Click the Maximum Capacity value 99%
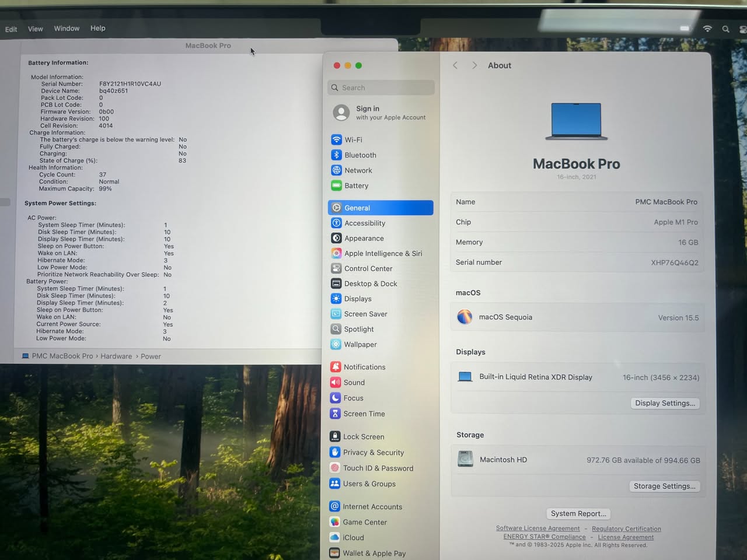This screenshot has height=560, width=747. (x=105, y=188)
